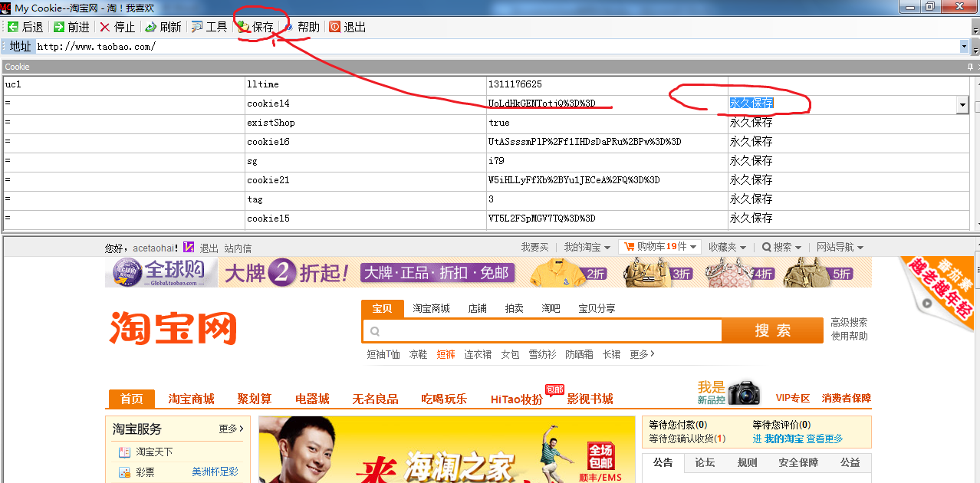Screen dimensions: 980x483
Task: Expand the address bar dropdown arrow
Action: [964, 47]
